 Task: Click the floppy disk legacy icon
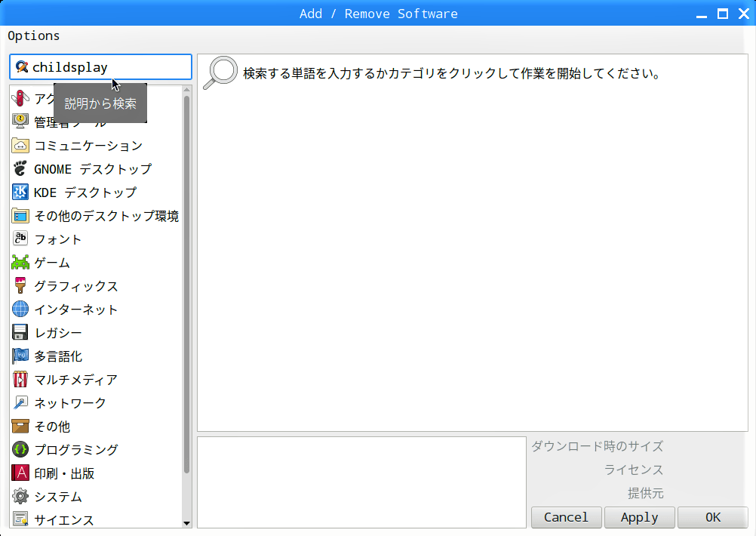(x=20, y=332)
